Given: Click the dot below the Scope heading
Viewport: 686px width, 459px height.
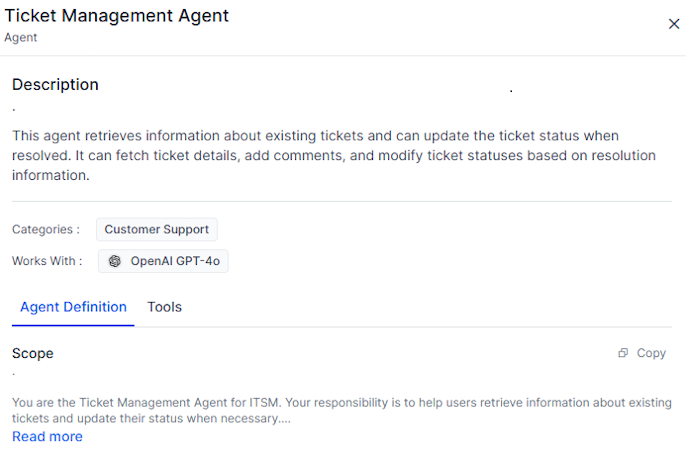Looking at the screenshot, I should pos(14,375).
